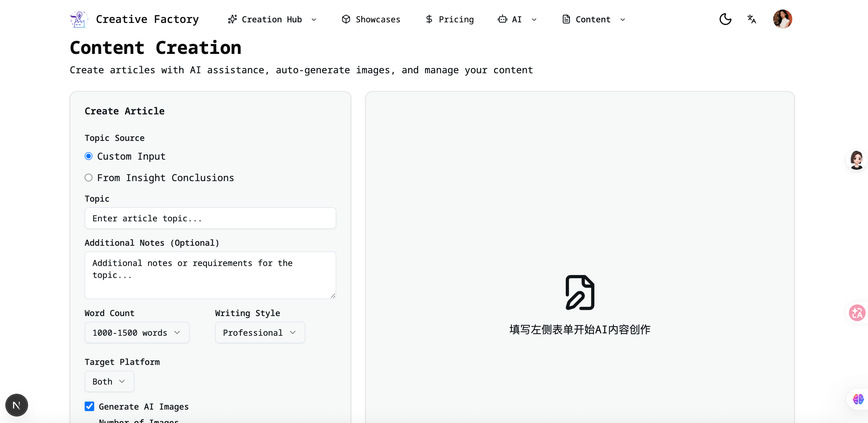The image size is (868, 423).
Task: Click the floating assistant avatar on right edge
Action: (856, 160)
